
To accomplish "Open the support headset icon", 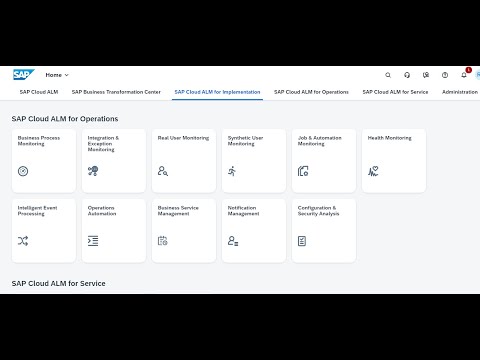I will [x=407, y=75].
